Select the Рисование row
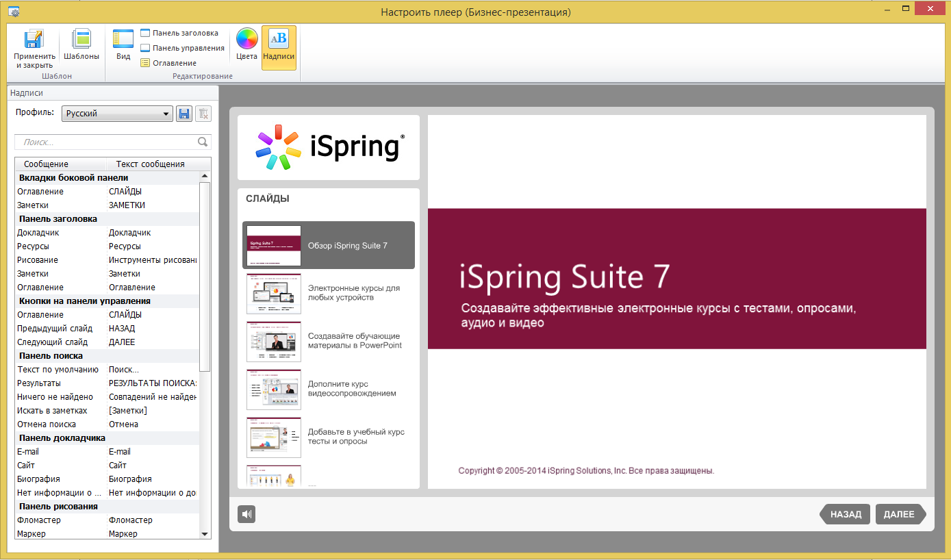951x560 pixels. (x=107, y=260)
